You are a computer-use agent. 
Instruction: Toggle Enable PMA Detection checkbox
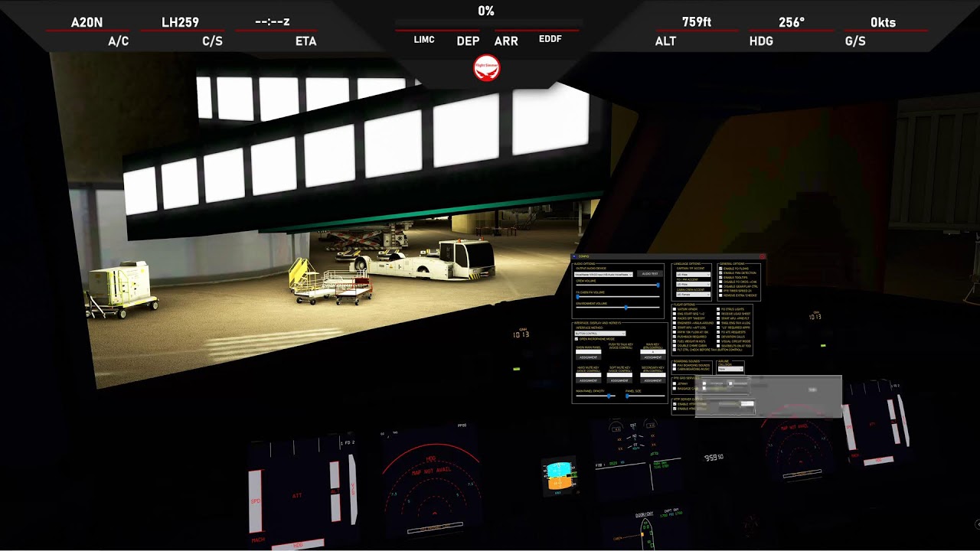coord(720,273)
